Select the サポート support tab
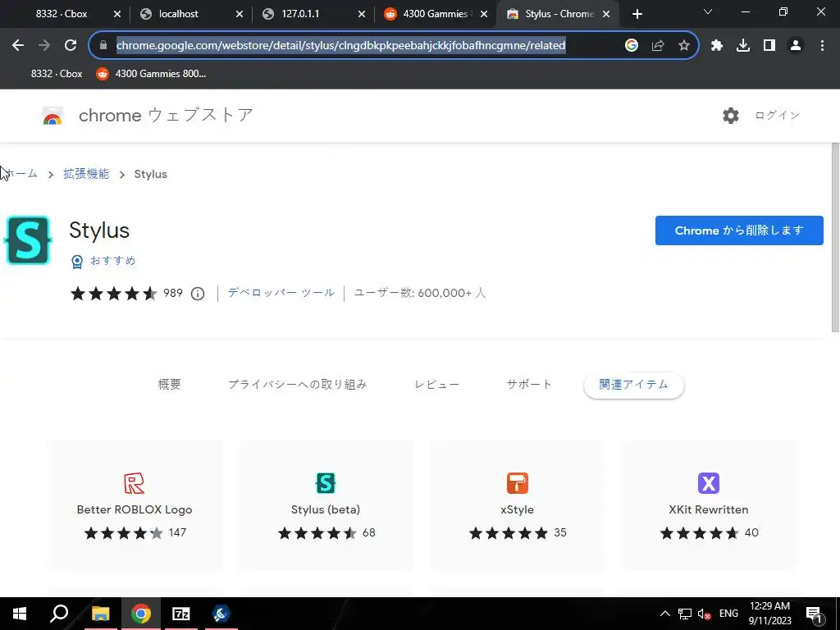 click(529, 385)
